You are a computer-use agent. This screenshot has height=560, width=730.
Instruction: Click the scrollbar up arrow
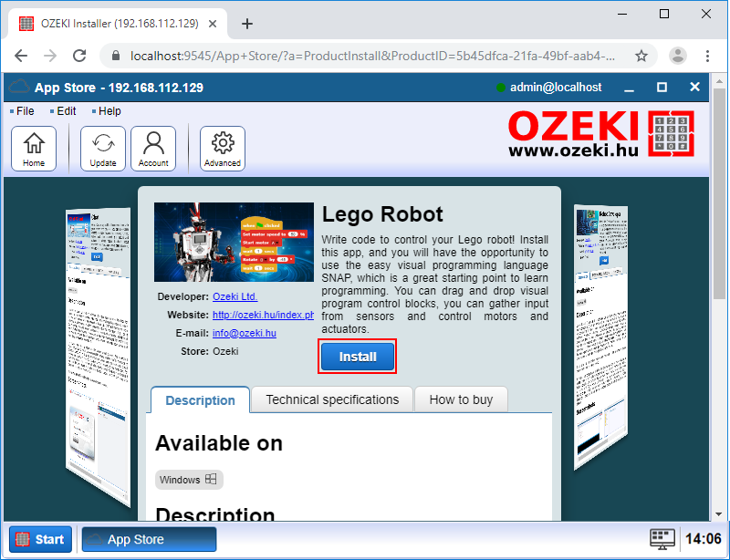(719, 79)
